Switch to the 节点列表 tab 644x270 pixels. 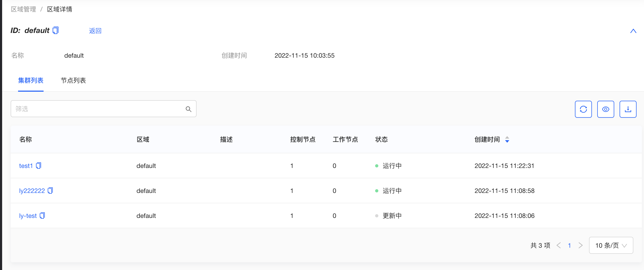73,81
